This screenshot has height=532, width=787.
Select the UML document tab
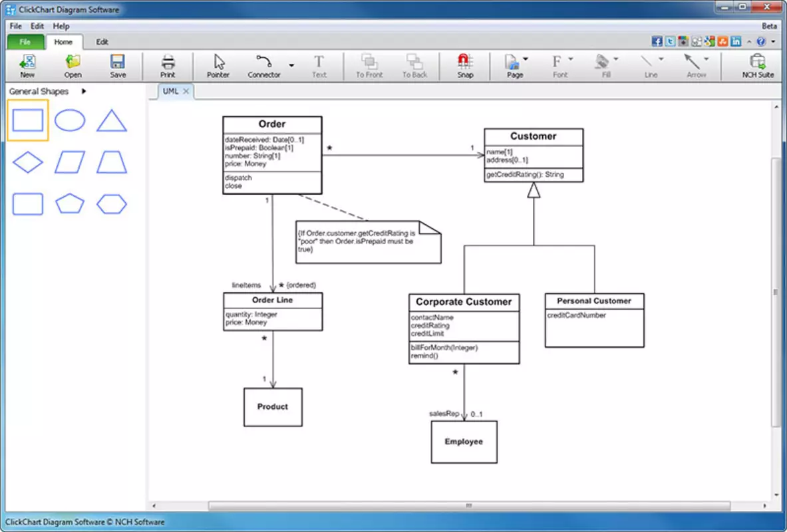(171, 91)
